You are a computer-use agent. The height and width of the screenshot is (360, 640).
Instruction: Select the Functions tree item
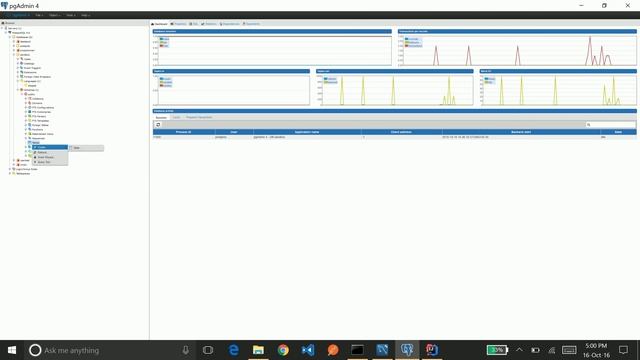pos(37,129)
